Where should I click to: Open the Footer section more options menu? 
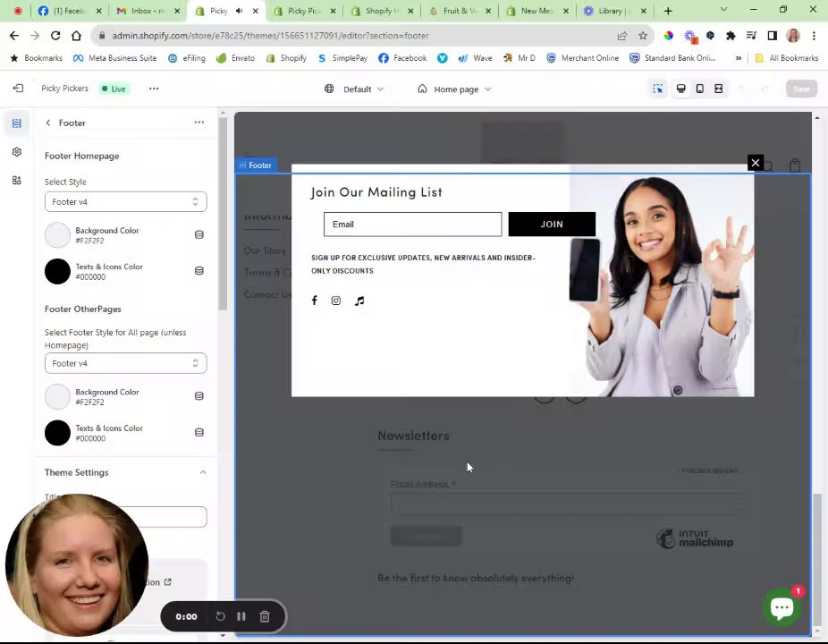point(199,122)
